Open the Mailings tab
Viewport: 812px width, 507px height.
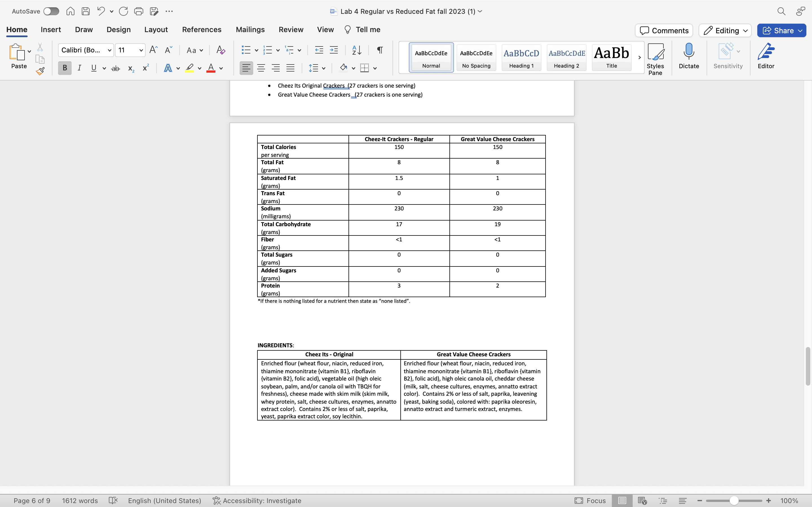(250, 30)
